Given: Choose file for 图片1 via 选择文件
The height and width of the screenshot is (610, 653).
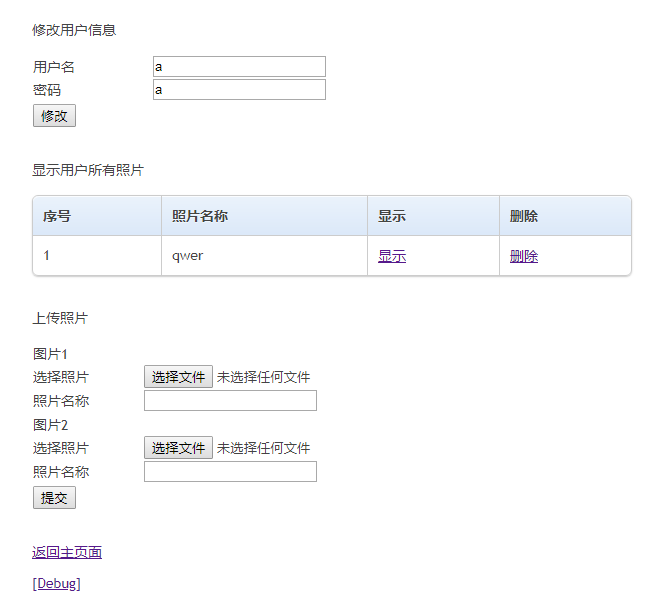Looking at the screenshot, I should [x=178, y=376].
